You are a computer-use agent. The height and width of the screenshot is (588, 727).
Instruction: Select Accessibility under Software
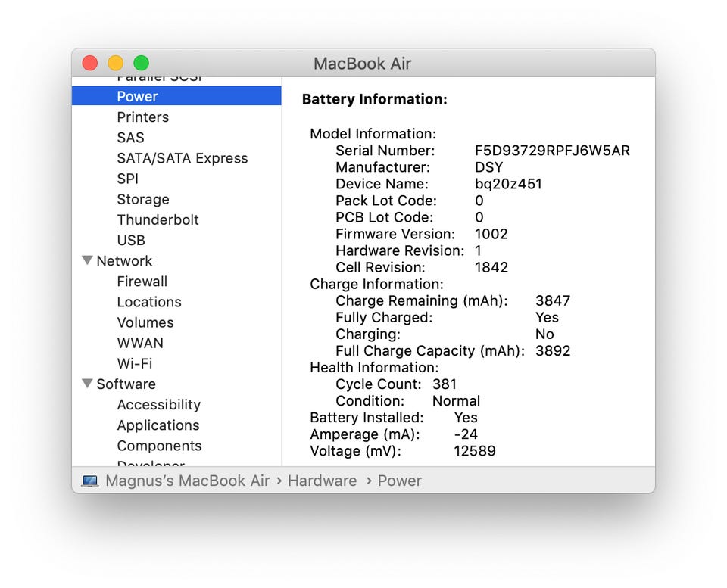click(158, 405)
